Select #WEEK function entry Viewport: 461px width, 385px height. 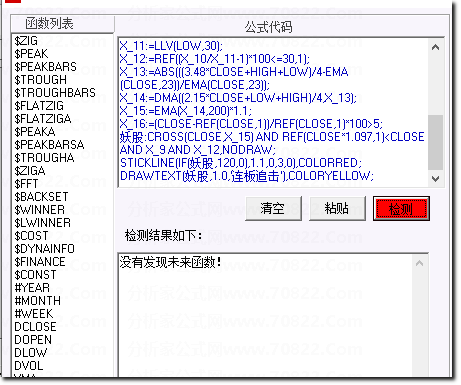click(x=34, y=314)
